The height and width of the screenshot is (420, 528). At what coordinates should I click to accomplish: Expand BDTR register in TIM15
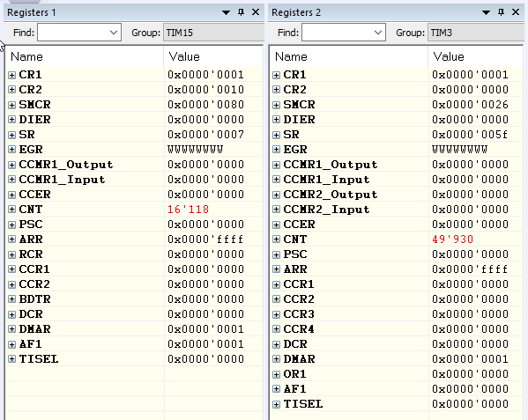(11, 299)
